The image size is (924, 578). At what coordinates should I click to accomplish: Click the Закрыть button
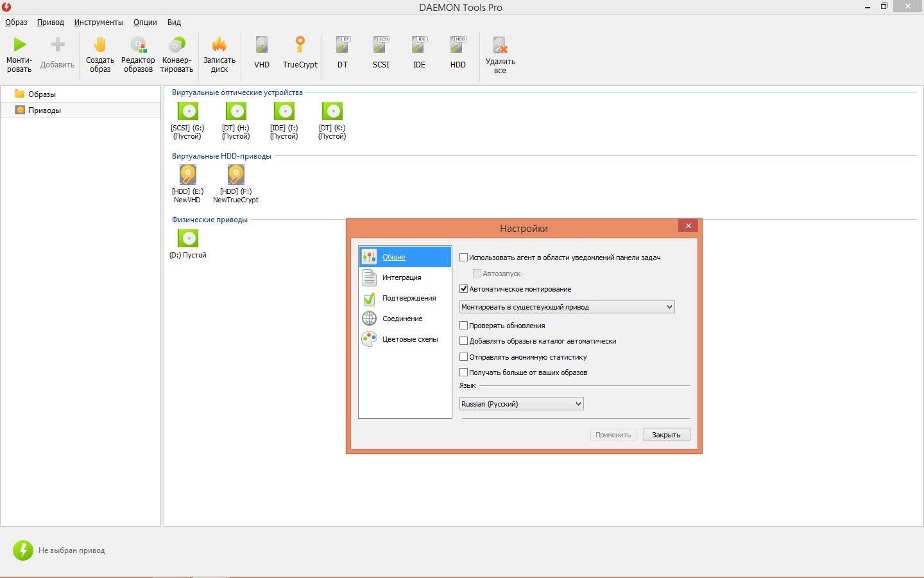pyautogui.click(x=666, y=435)
